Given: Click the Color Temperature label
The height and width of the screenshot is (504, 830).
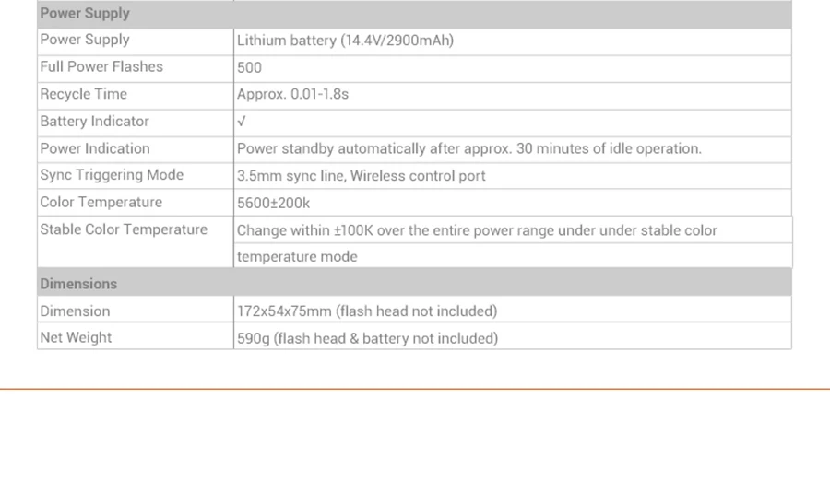Looking at the screenshot, I should click(101, 202).
